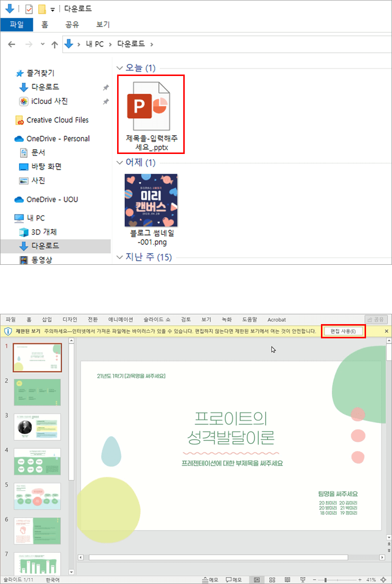Screen dimensions: 392x584
Task: Expand the 지난 주 (15) group
Action: click(x=120, y=256)
